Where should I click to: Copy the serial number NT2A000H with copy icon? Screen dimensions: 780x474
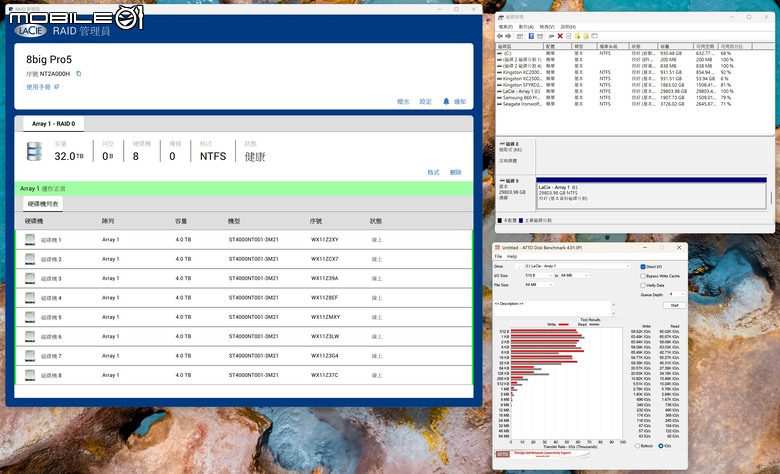[79, 74]
